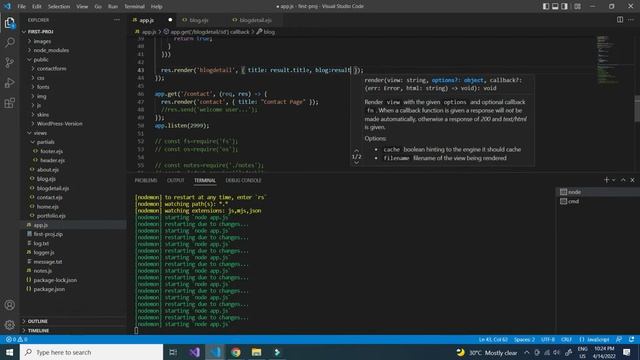Select the cmd terminal instance
This screenshot has height=360, width=640.
597,201
